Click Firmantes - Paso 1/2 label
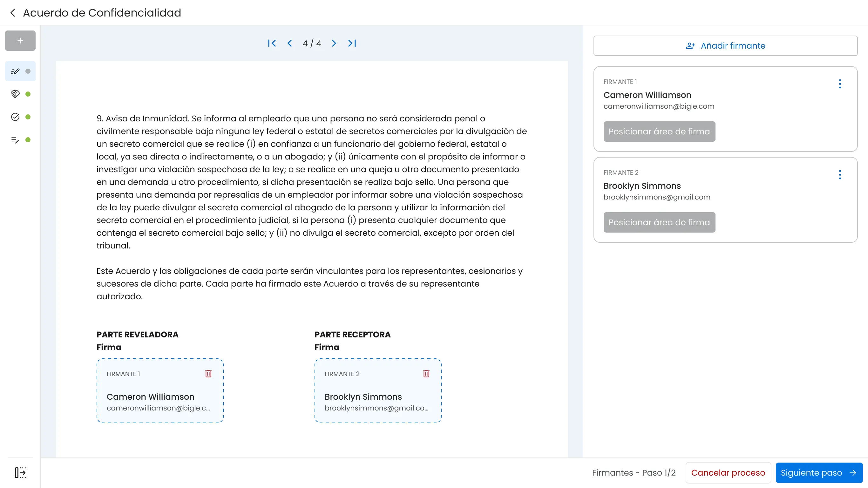868x488 pixels. pos(634,472)
